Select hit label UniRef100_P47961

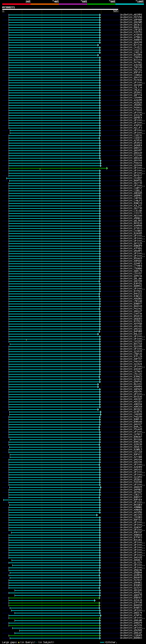pyautogui.click(x=131, y=63)
